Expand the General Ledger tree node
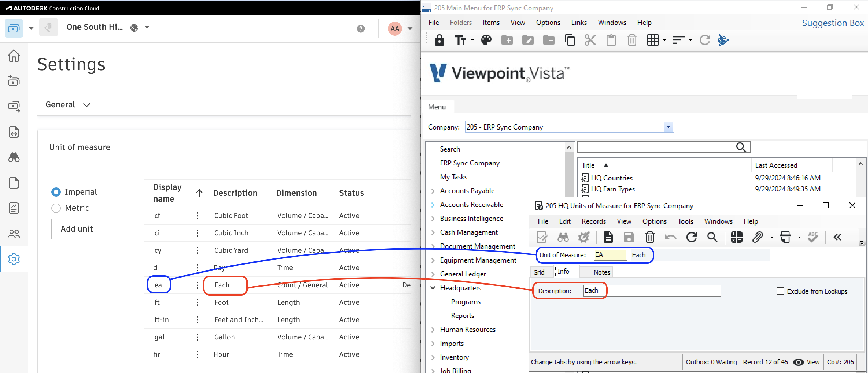 pos(433,274)
